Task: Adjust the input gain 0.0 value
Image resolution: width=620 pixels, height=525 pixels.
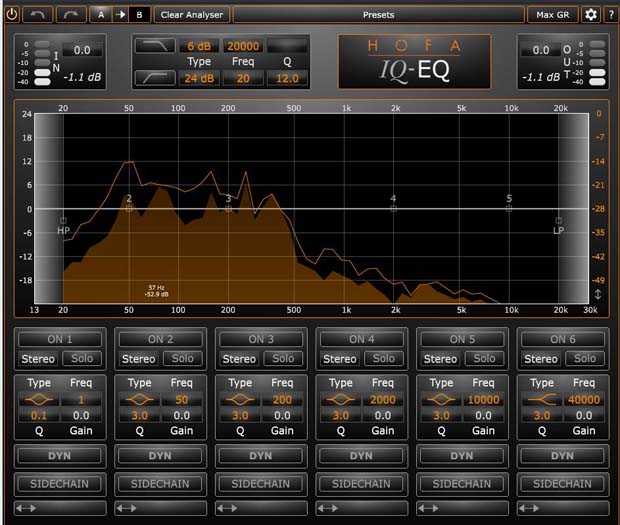Action: (82, 50)
